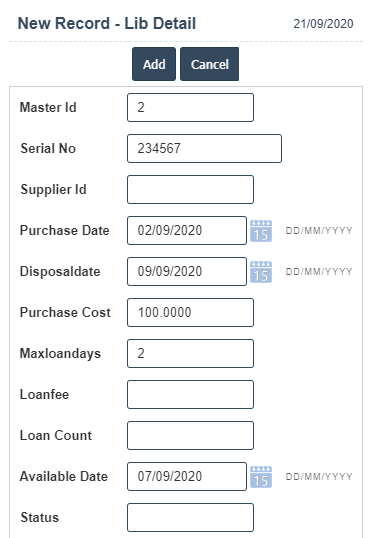Click the 21/09/2020 date in header

click(x=324, y=24)
